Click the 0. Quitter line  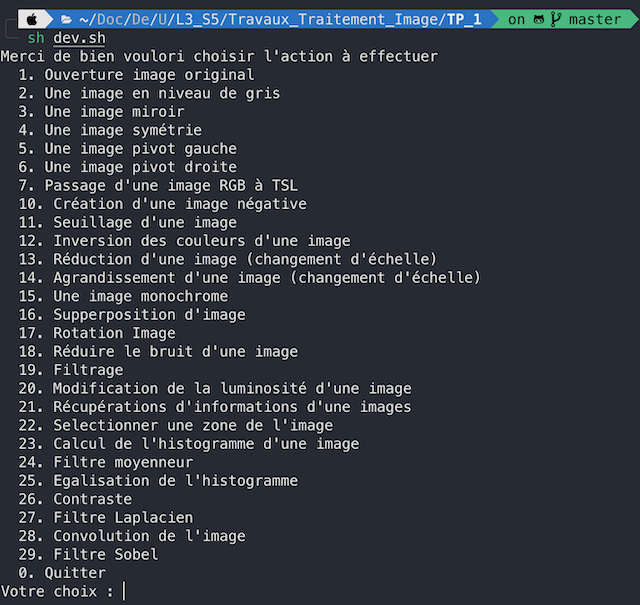tap(62, 573)
